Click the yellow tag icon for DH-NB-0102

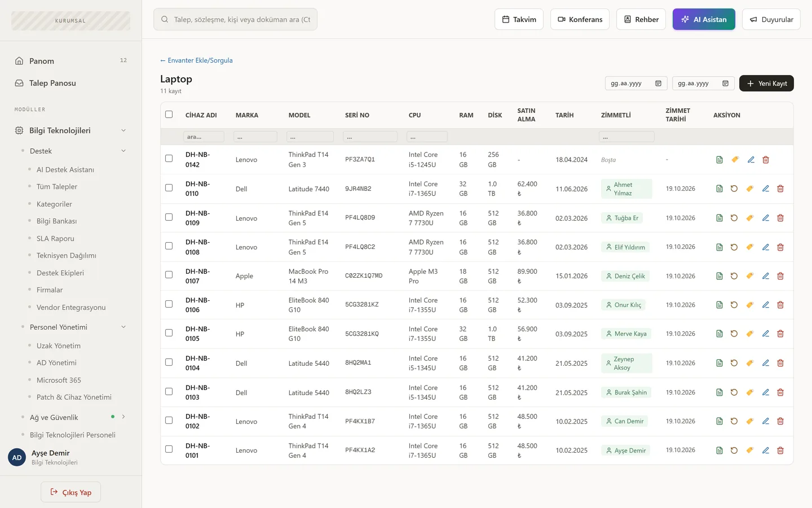click(750, 421)
